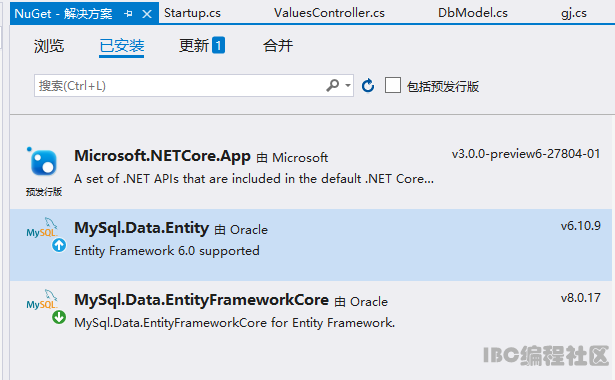The image size is (615, 380).
Task: Select the Microsoft.NETCore.App package name
Action: click(x=162, y=156)
